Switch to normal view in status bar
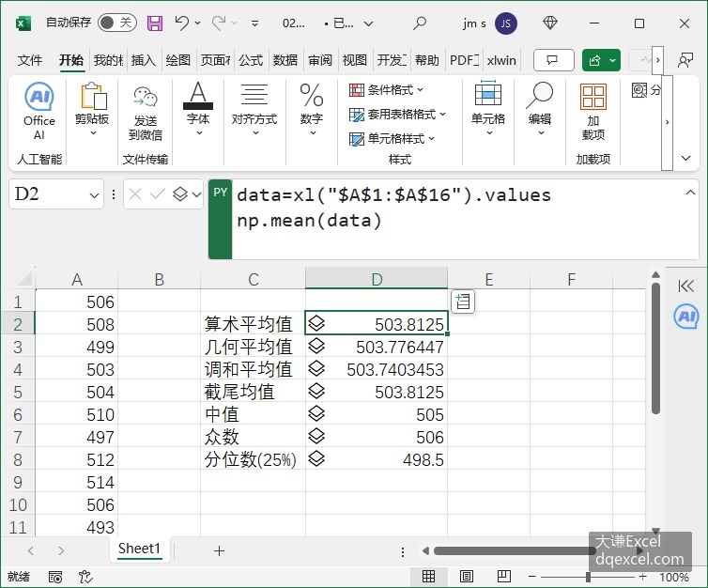The image size is (708, 588). 428,576
